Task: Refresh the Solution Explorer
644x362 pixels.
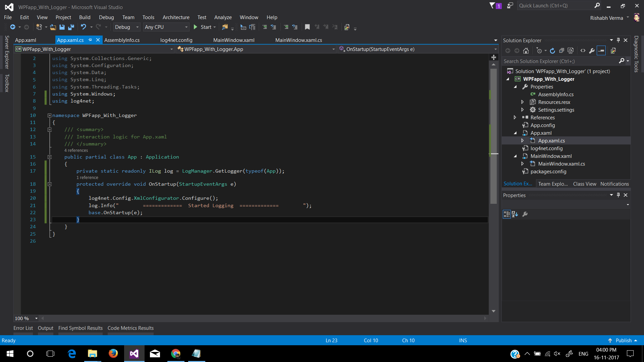Action: pyautogui.click(x=552, y=51)
